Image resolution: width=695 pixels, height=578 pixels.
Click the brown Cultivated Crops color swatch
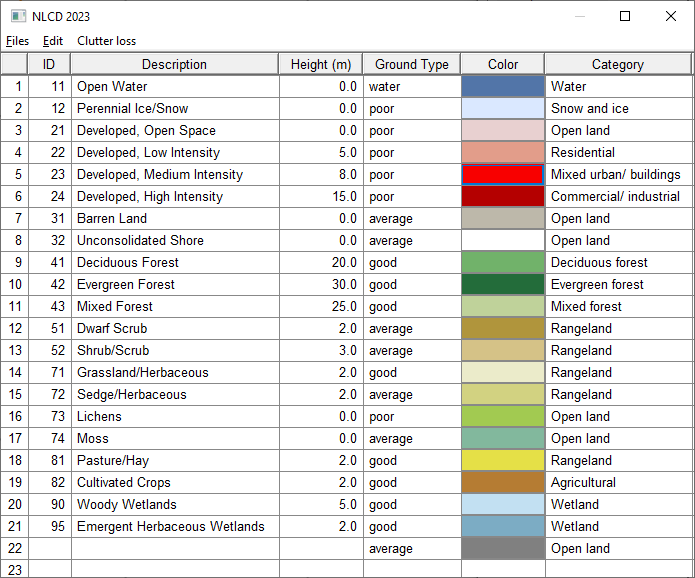[x=503, y=482]
